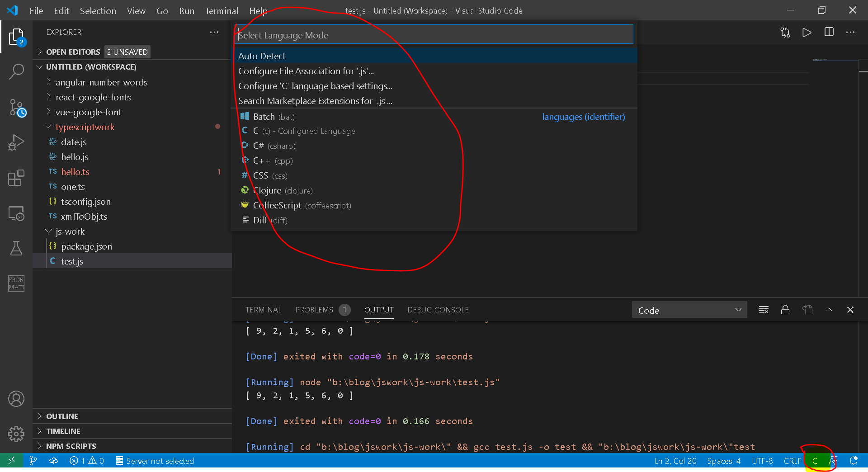Click source control branch icon in status bar

coord(33,461)
